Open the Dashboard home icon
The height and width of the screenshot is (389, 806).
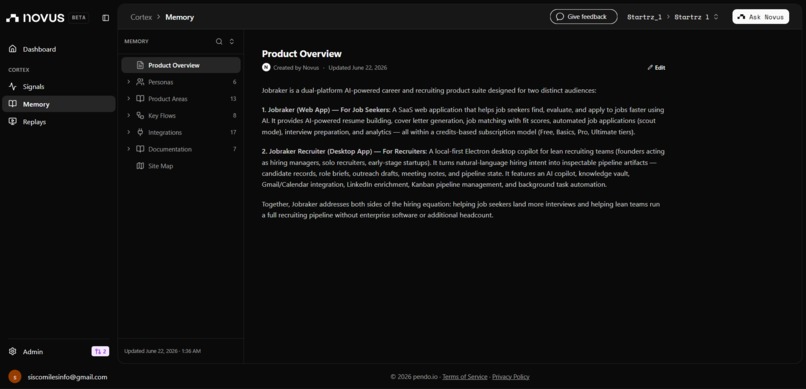tap(12, 49)
